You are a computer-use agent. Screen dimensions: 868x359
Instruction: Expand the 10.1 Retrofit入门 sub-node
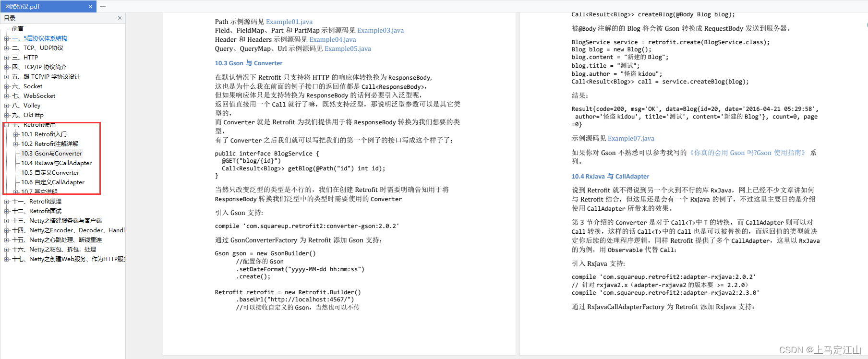(x=16, y=134)
